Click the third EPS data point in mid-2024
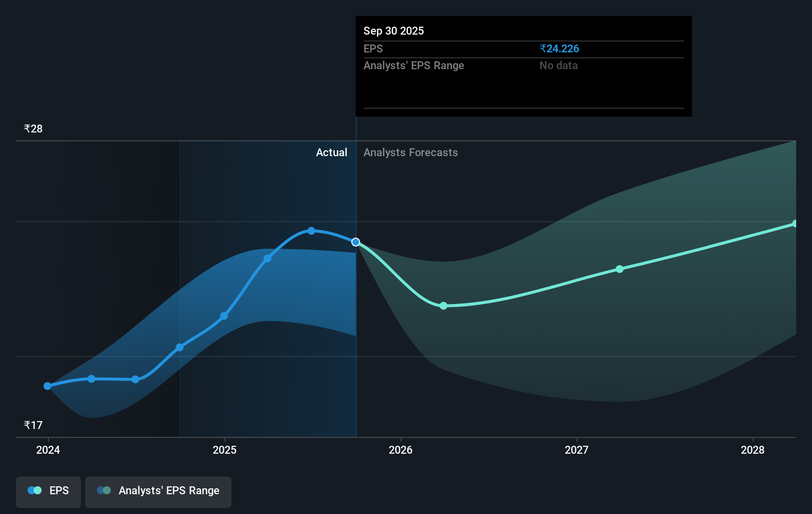This screenshot has width=812, height=514. 135,380
